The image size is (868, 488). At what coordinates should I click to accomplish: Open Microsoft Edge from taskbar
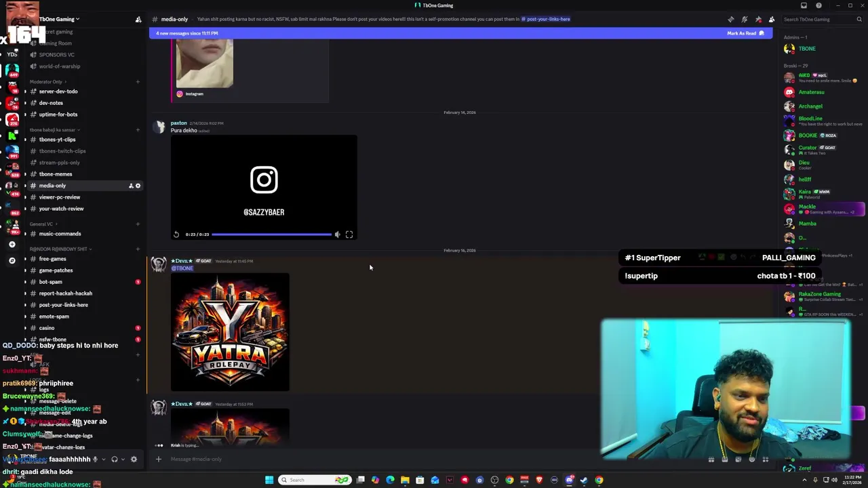[x=390, y=480]
